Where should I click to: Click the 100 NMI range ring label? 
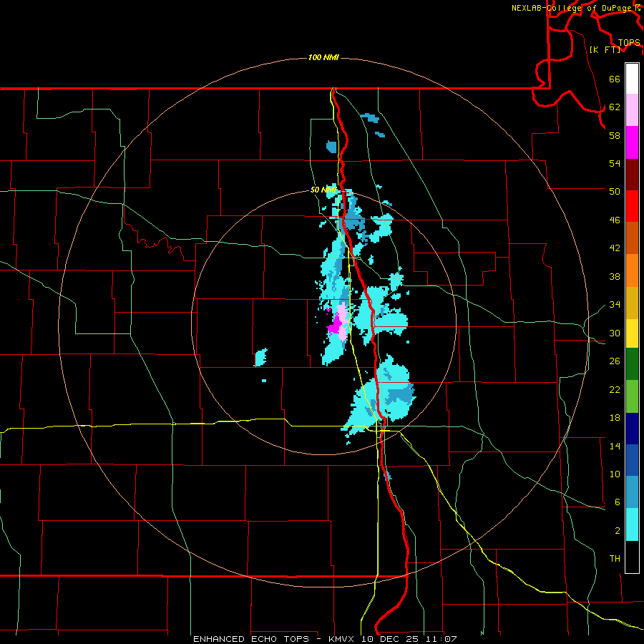click(x=323, y=57)
